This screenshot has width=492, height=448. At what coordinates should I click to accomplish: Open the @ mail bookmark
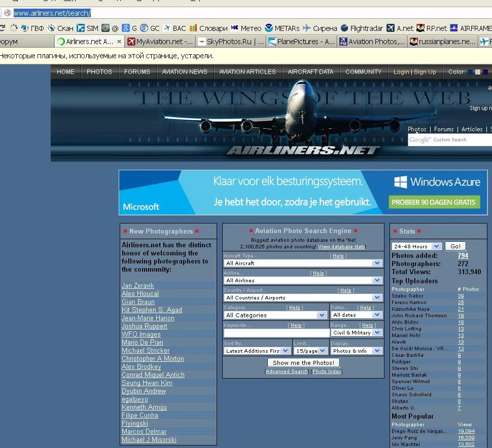[110, 28]
